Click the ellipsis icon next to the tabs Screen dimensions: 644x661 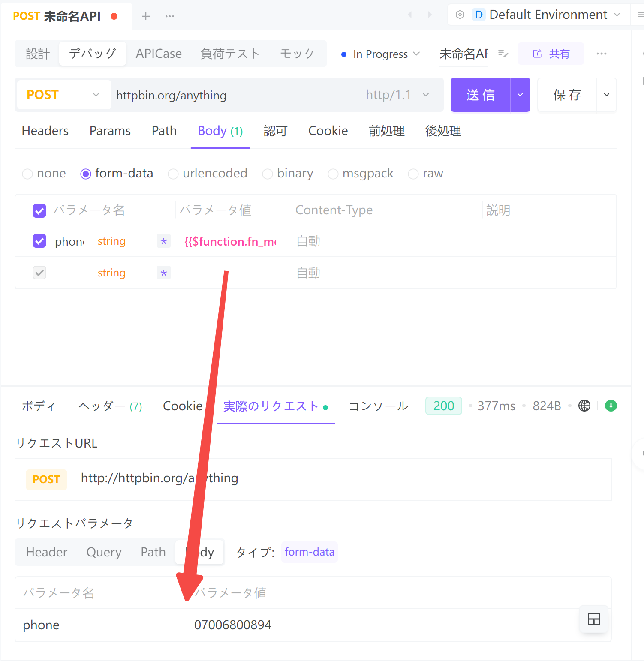tap(169, 16)
